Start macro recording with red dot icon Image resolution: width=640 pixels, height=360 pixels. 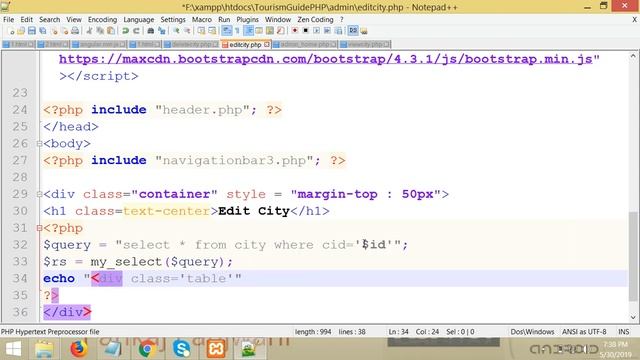pos(294,31)
